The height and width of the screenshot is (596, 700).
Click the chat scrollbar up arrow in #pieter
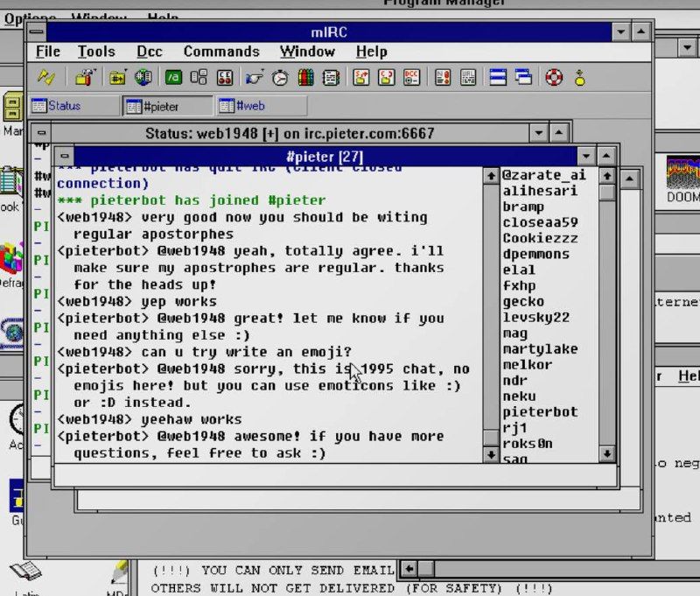click(x=491, y=176)
